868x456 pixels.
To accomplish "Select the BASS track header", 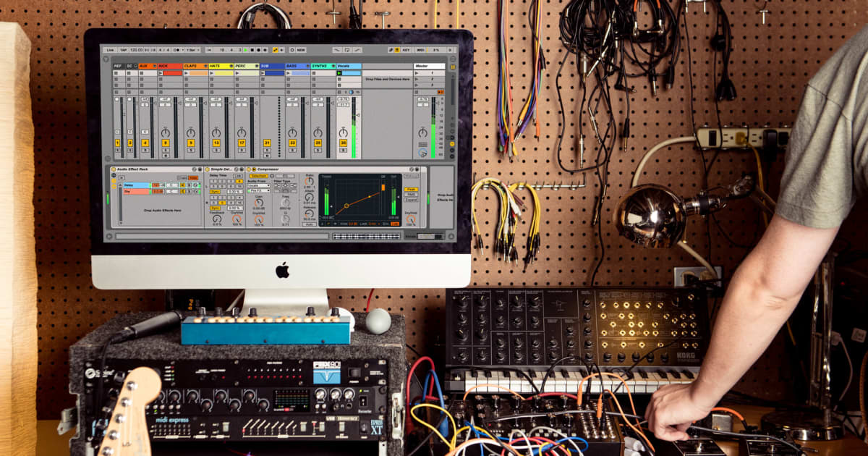I will click(291, 64).
